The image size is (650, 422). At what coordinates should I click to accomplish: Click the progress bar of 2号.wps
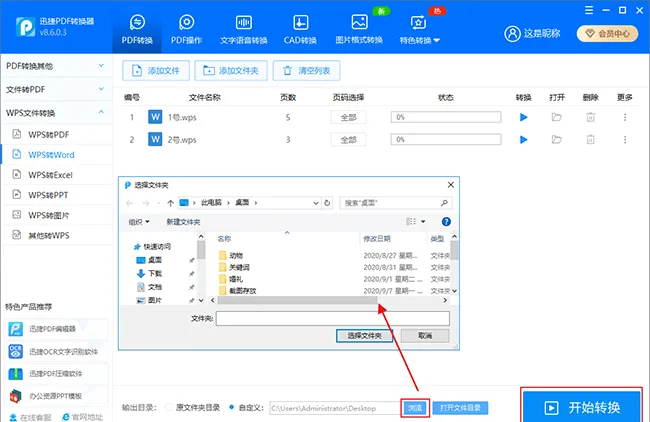[x=446, y=140]
